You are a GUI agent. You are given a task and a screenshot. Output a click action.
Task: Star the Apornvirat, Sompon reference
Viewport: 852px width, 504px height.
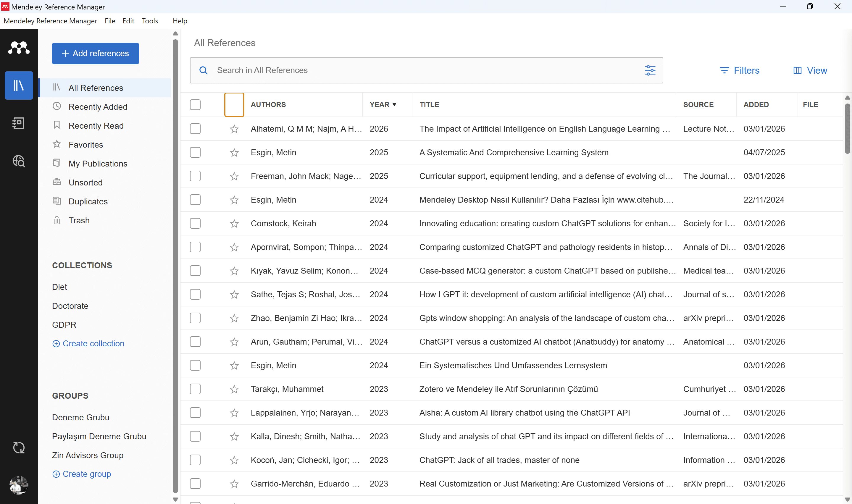[234, 247]
